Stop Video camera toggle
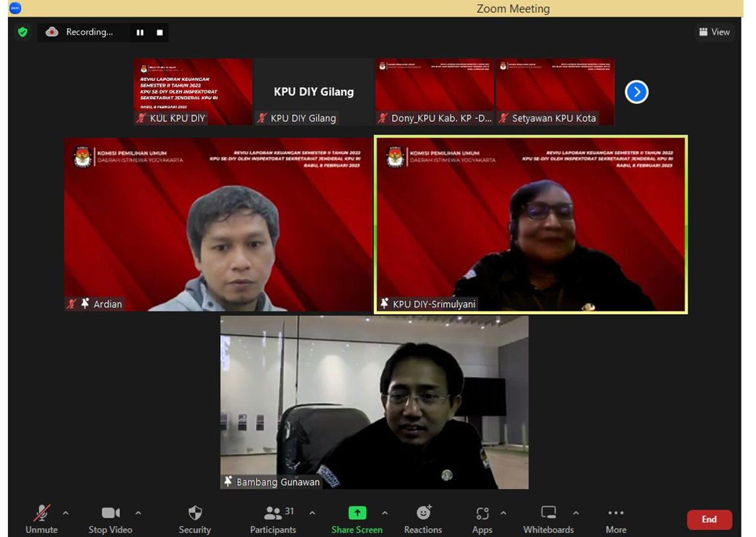Image resolution: width=756 pixels, height=537 pixels. [110, 519]
